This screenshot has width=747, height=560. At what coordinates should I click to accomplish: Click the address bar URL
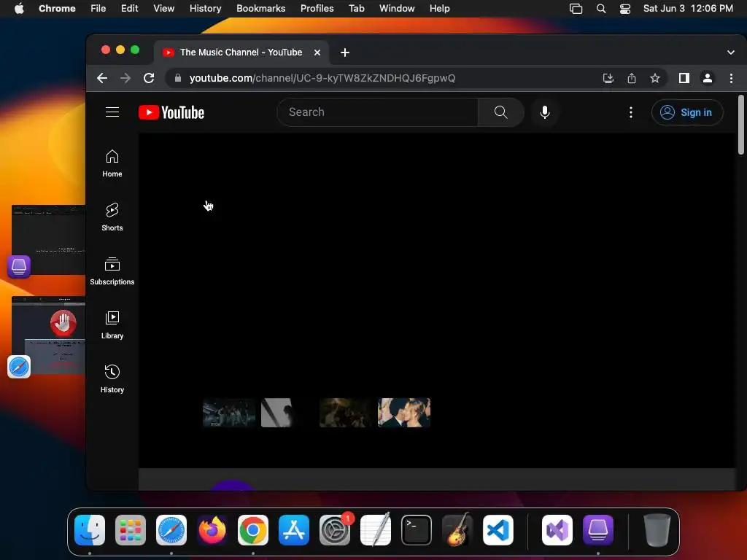point(322,78)
